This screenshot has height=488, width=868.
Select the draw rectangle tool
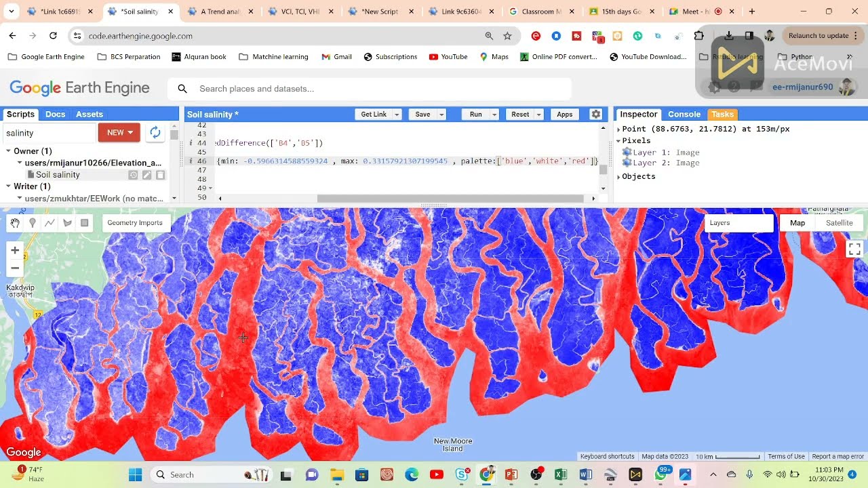coord(85,222)
